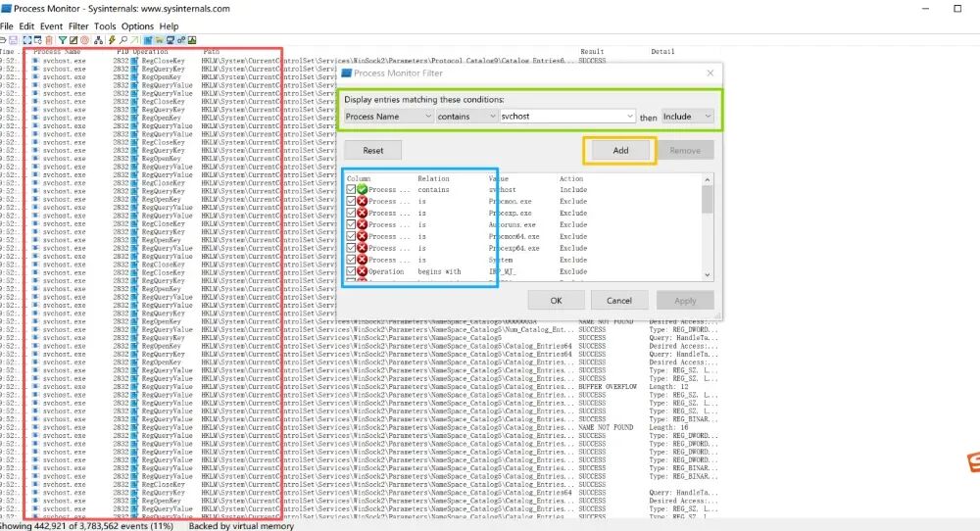Click the filter list vertical scrollbar
This screenshot has height=531, width=980.
pos(708,235)
